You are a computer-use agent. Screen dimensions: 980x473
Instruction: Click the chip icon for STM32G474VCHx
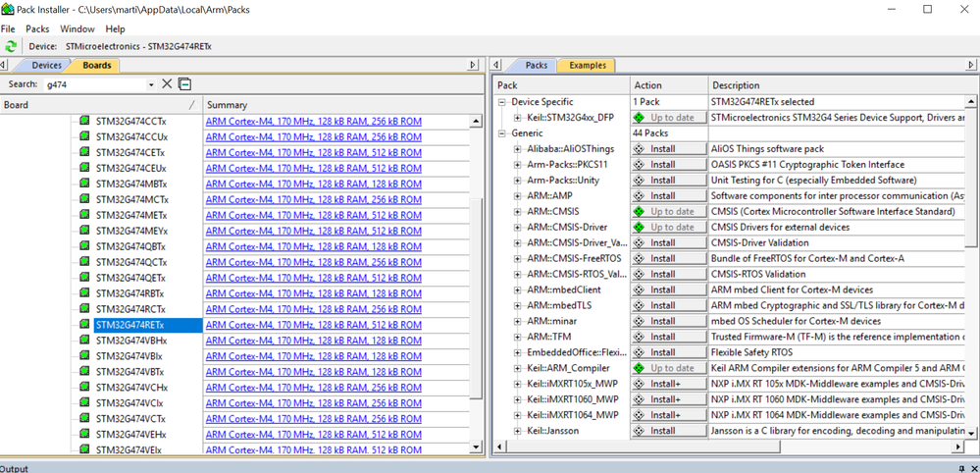(85, 387)
